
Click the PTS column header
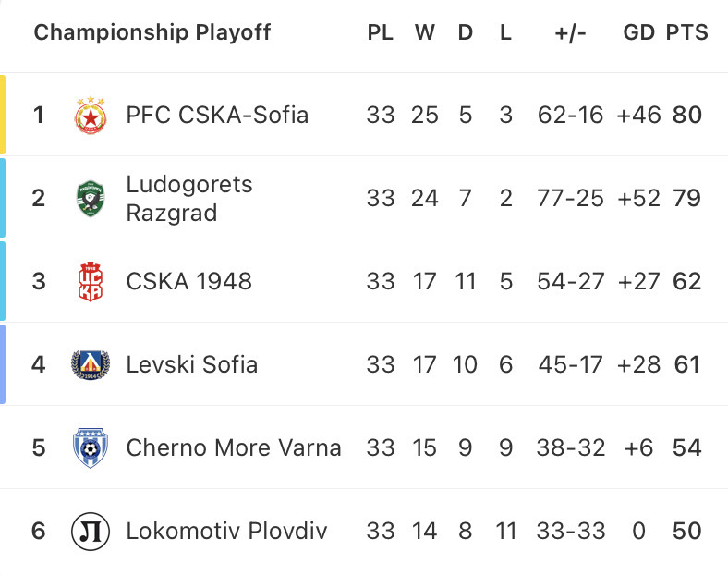[x=686, y=32]
